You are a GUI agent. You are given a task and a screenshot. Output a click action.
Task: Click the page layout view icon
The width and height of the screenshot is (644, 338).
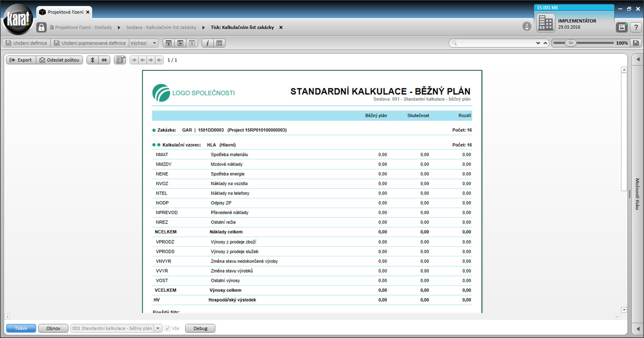pyautogui.click(x=120, y=60)
